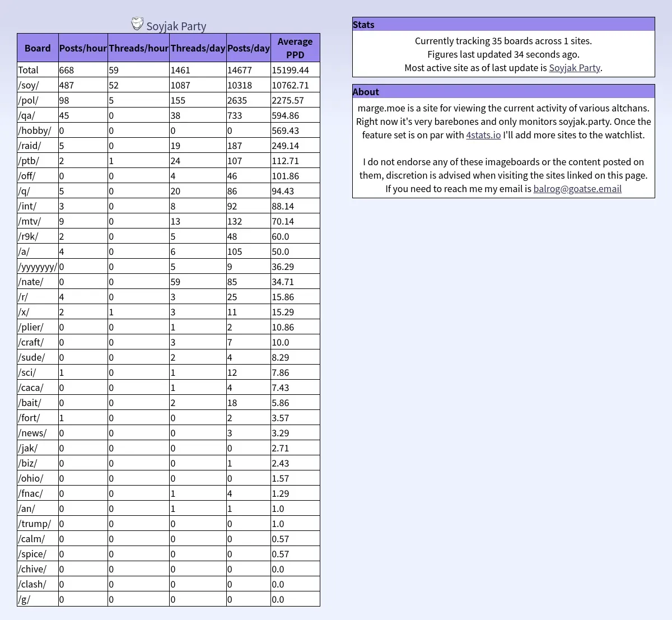
Task: Click the /trump/ board cell
Action: click(38, 524)
